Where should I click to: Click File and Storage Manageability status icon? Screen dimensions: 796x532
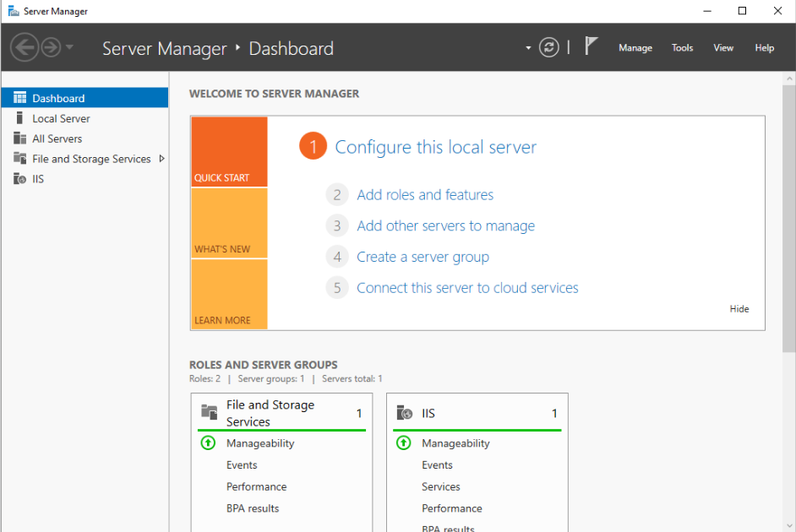click(208, 442)
